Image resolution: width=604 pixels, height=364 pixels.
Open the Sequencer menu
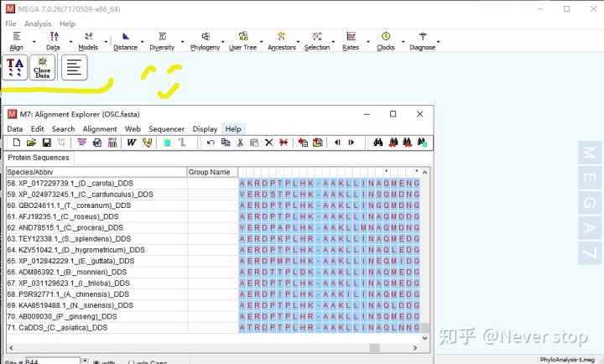(x=166, y=129)
